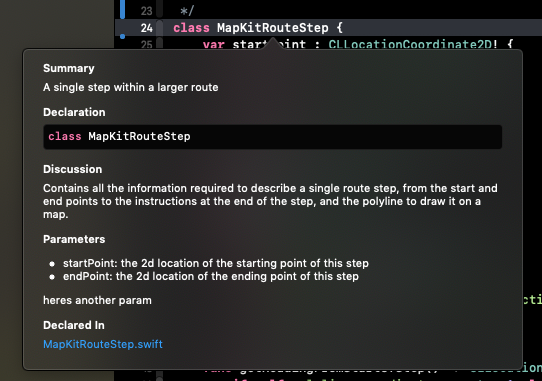Select the MapKitRouteStep class name on line 24

pos(272,28)
